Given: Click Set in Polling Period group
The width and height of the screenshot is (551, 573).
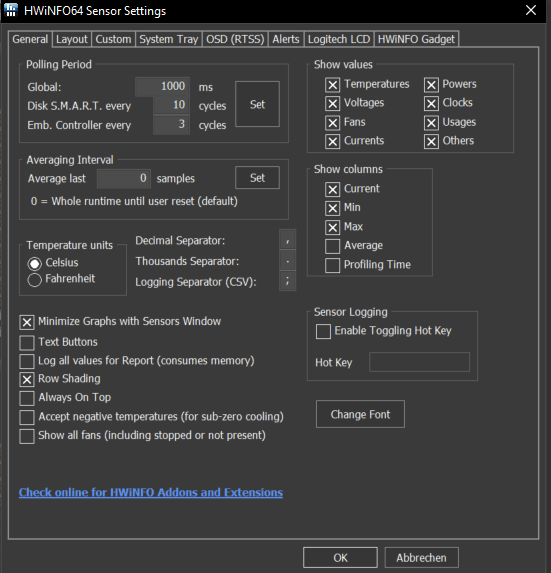Looking at the screenshot, I should pyautogui.click(x=257, y=104).
